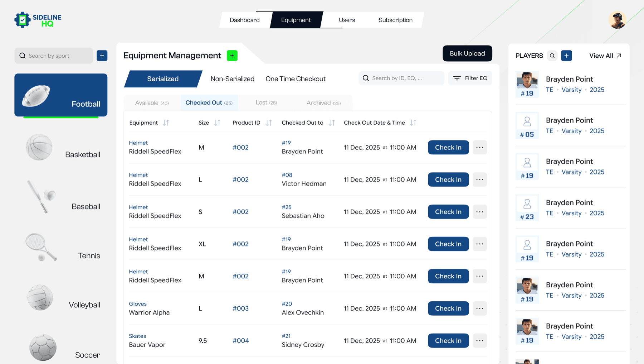This screenshot has height=364, width=644.
Task: Switch to the Non-Serialized tab
Action: pyautogui.click(x=233, y=79)
